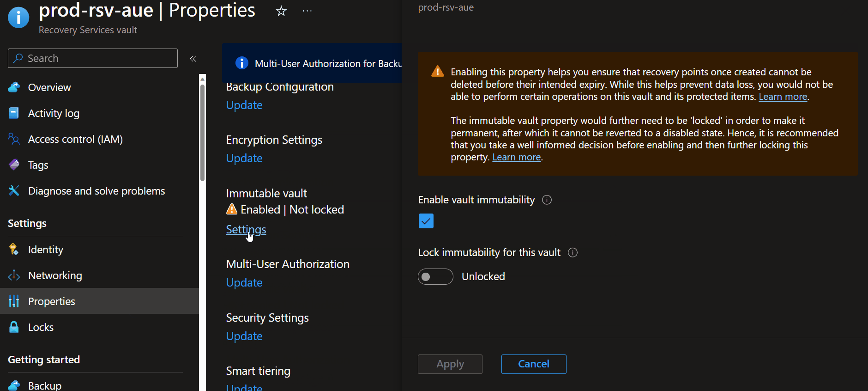The width and height of the screenshot is (868, 391).
Task: Click the Recovery Services vault subtitle
Action: 88,30
